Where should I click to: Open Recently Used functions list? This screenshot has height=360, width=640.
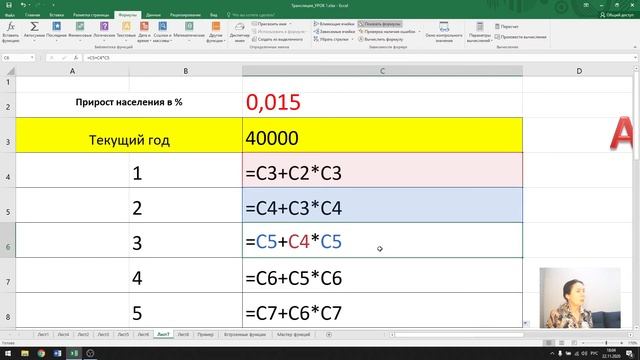tap(56, 32)
